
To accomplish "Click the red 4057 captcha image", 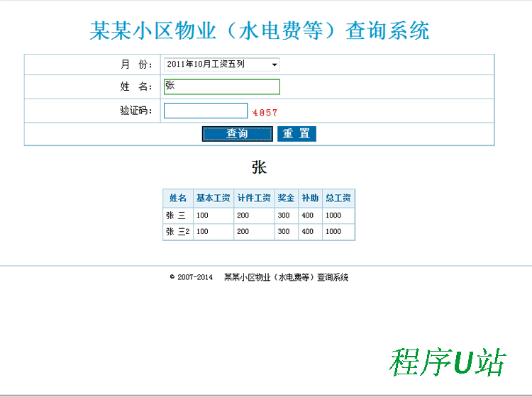I will [x=265, y=112].
